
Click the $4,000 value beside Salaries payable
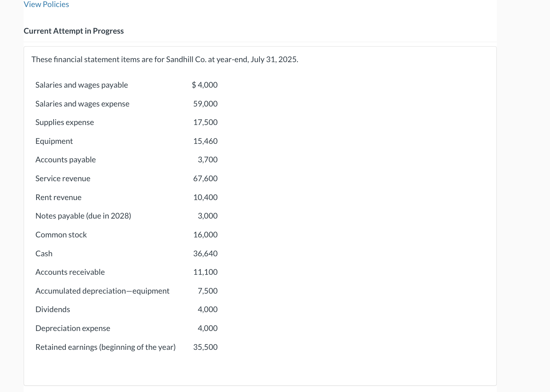(x=205, y=85)
